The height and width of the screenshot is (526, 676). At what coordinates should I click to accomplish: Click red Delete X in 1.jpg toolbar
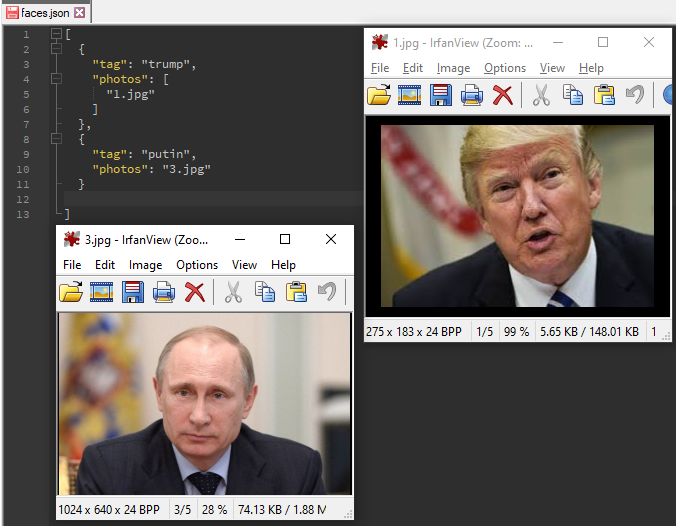click(503, 95)
